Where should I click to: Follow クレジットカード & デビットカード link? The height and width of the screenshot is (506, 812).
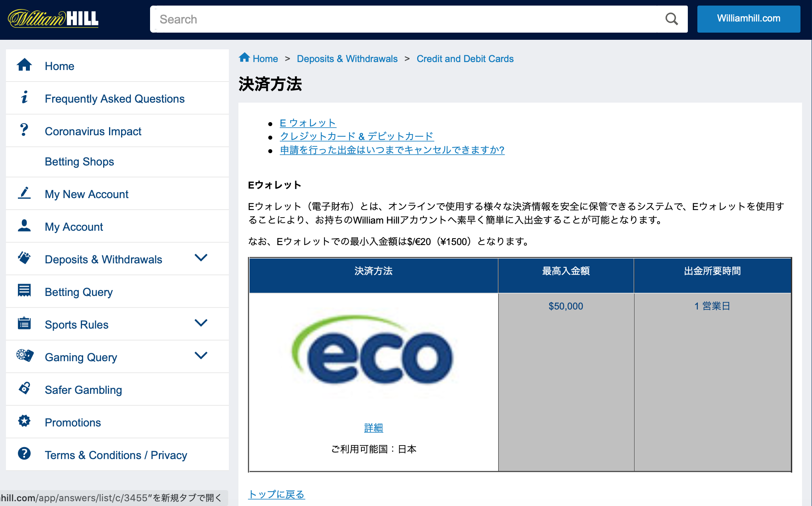click(x=357, y=136)
